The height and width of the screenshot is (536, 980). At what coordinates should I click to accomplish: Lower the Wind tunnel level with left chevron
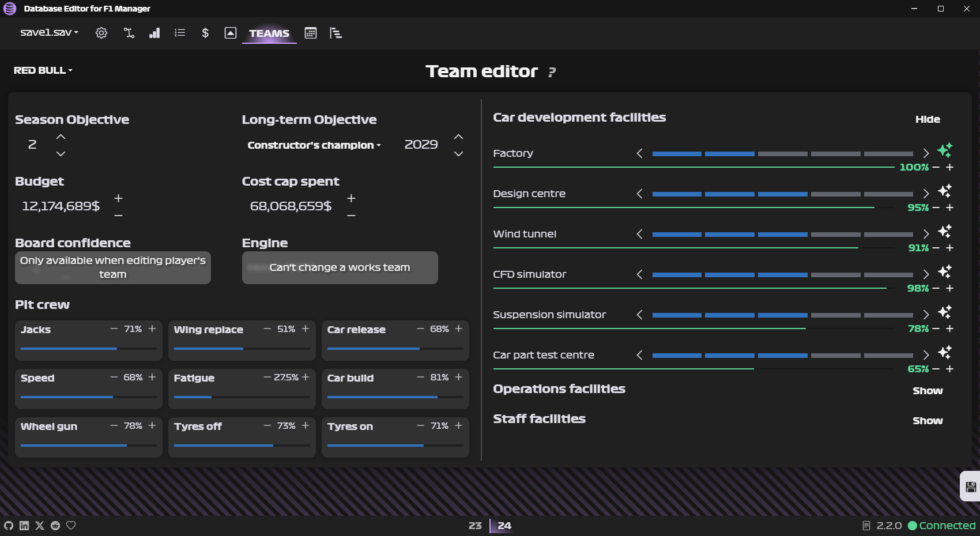pos(639,234)
